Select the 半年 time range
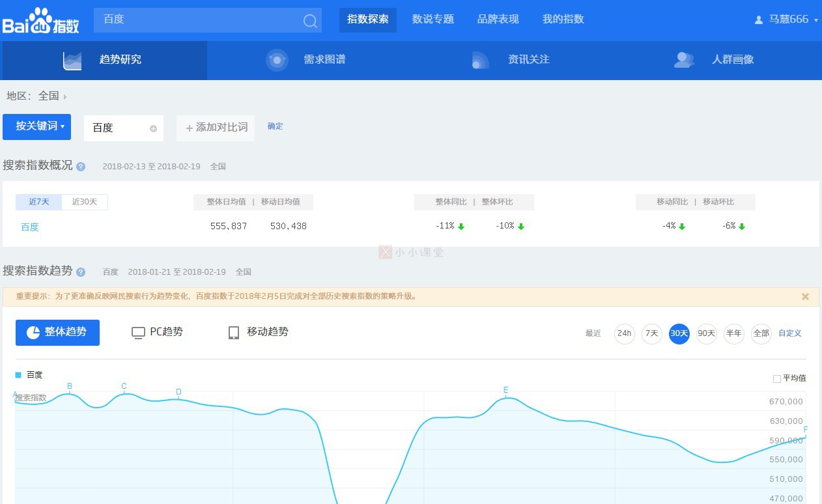822x504 pixels. click(734, 334)
